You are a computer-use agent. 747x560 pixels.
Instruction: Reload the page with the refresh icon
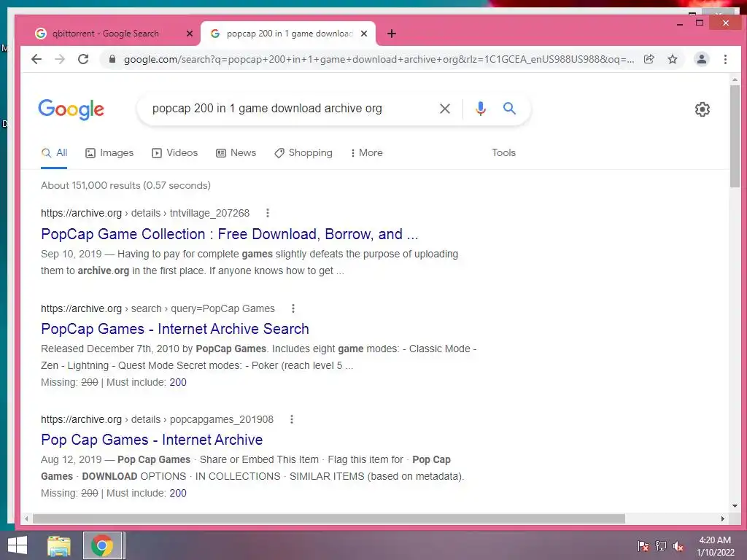[83, 59]
